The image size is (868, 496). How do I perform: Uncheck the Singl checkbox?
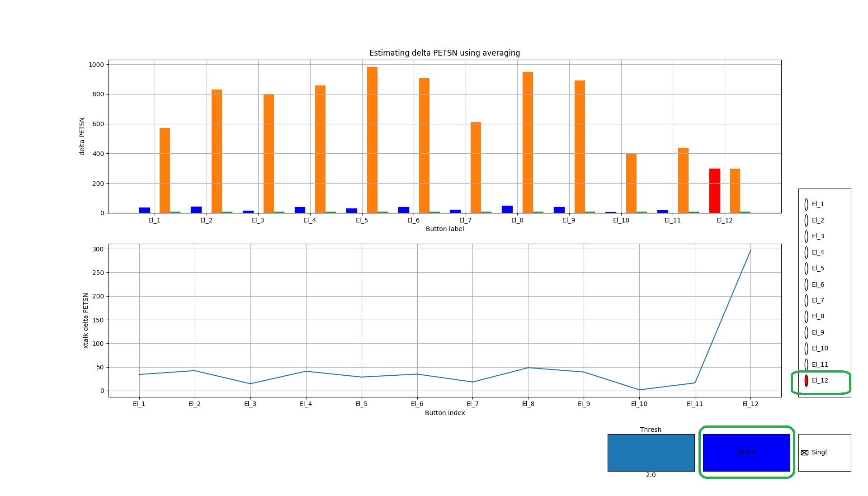tap(805, 453)
